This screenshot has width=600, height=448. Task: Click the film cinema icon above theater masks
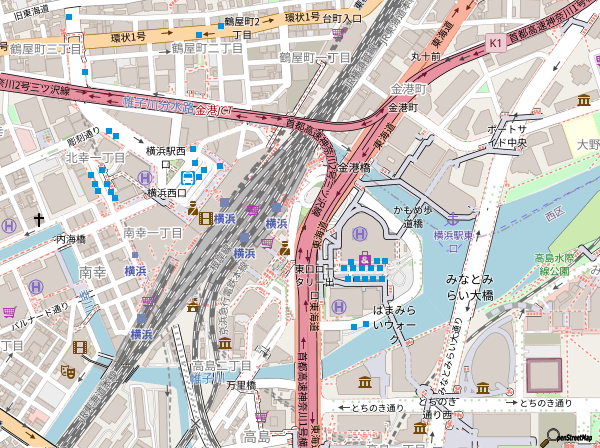coord(80,346)
